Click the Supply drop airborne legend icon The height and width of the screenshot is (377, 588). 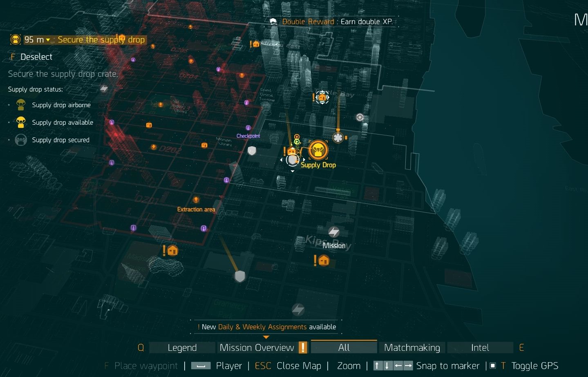[x=20, y=105]
